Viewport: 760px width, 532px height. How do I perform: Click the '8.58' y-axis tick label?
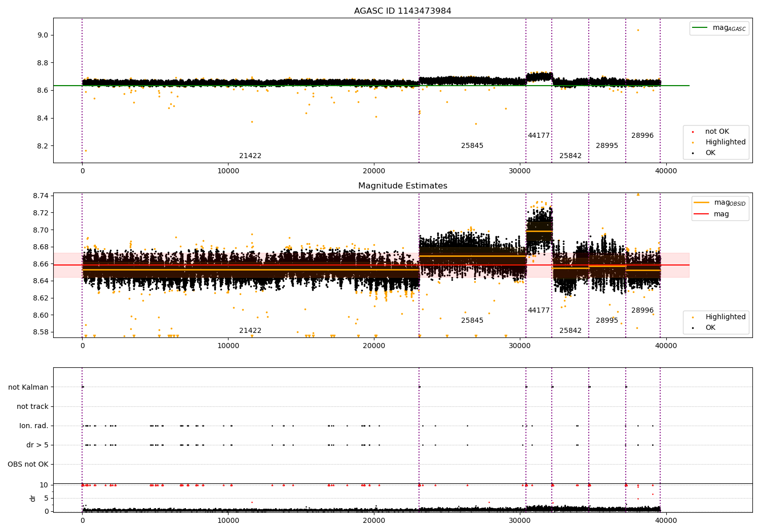point(41,332)
